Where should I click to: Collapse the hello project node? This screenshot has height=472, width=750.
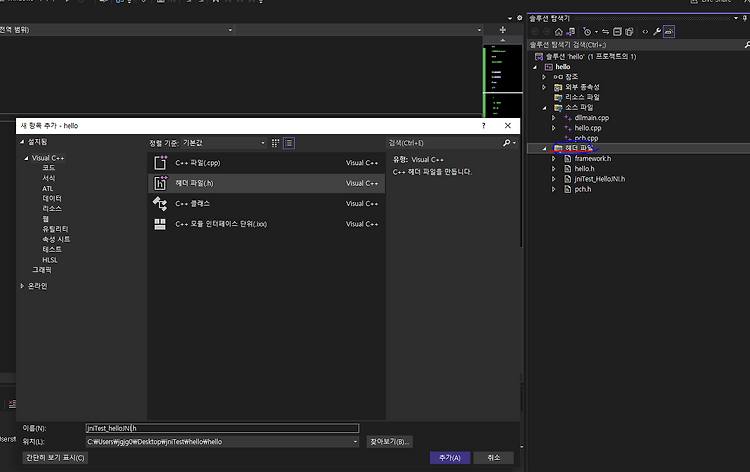(x=535, y=67)
